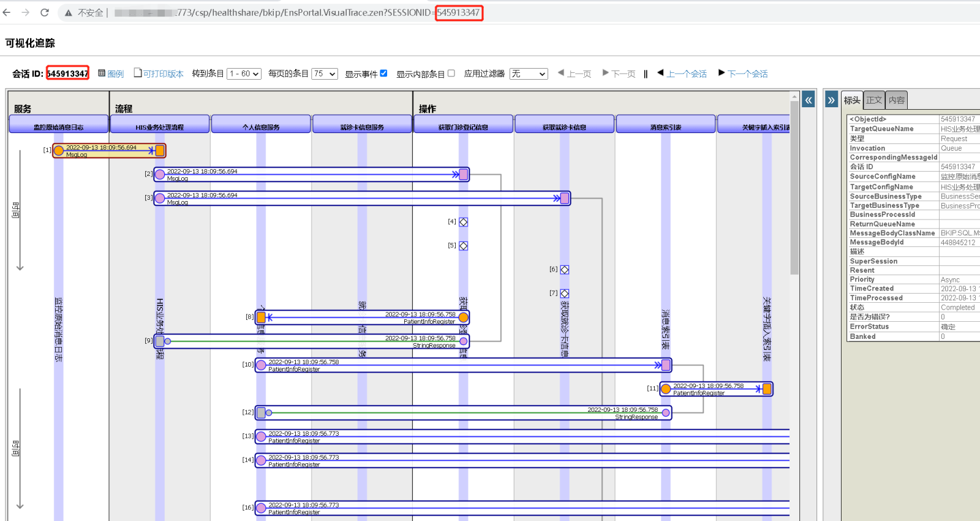Switch to the 正文 tab
This screenshot has height=521, width=980.
[x=874, y=100]
